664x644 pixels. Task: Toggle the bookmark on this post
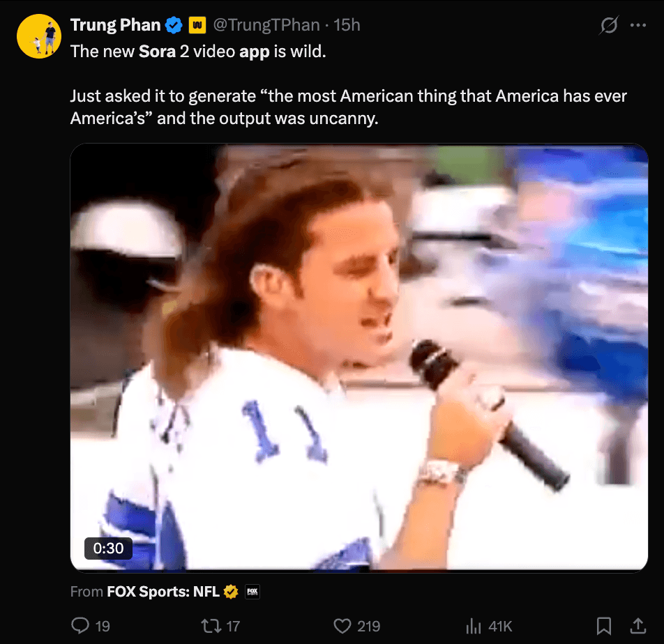click(x=605, y=625)
